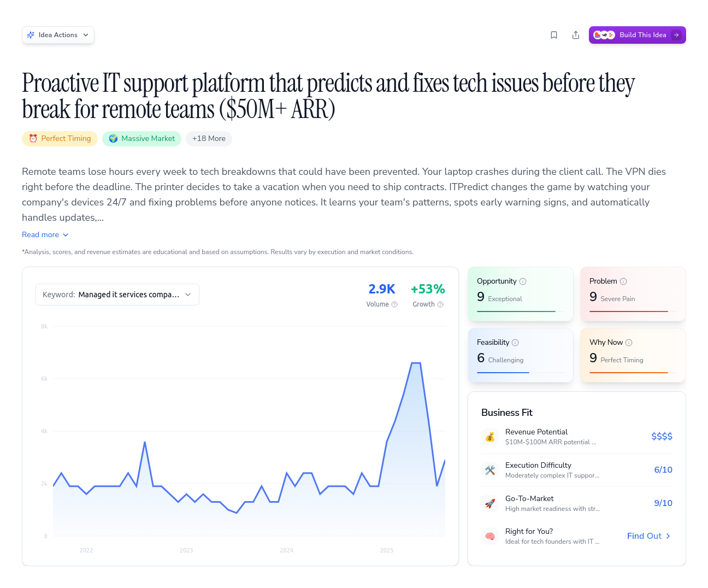Screen dimensions: 708x588
Task: Click the brain icon beside Right for You
Action: click(490, 536)
